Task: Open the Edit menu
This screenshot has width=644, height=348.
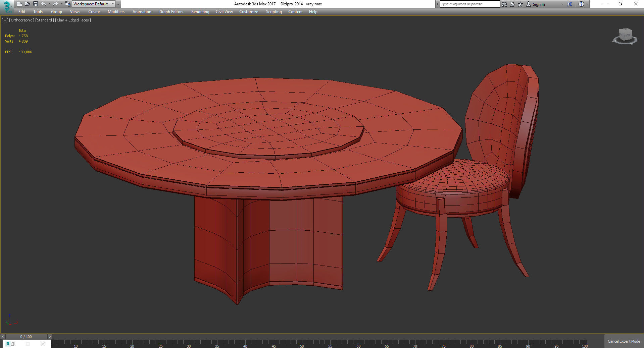Action: [x=22, y=12]
